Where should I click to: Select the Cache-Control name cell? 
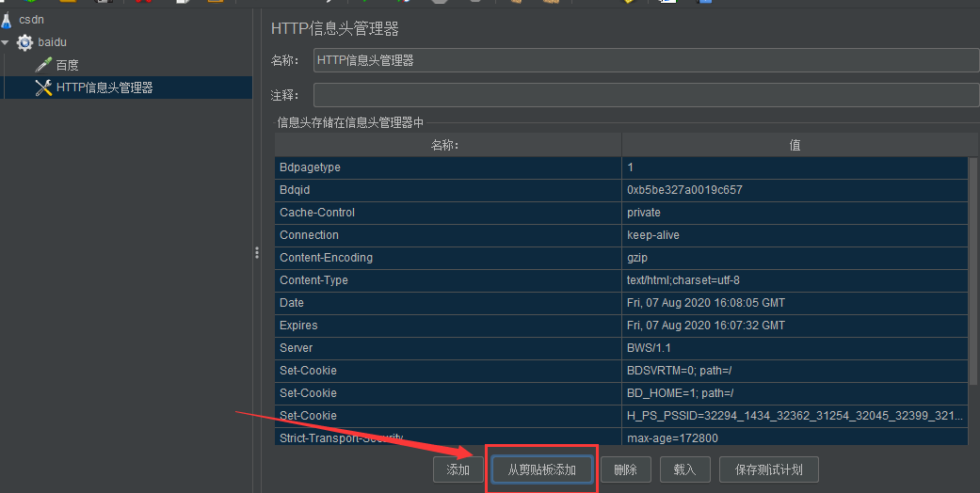448,213
